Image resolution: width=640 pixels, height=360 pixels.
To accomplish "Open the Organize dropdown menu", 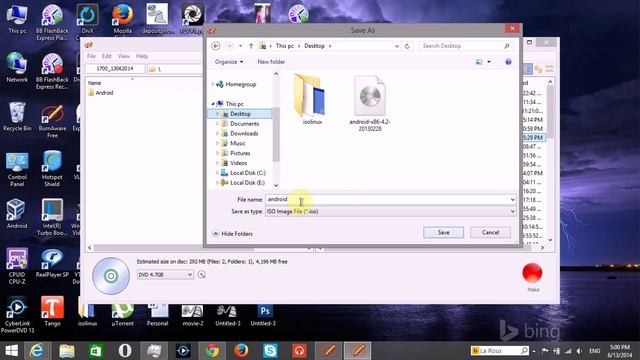I will 229,62.
